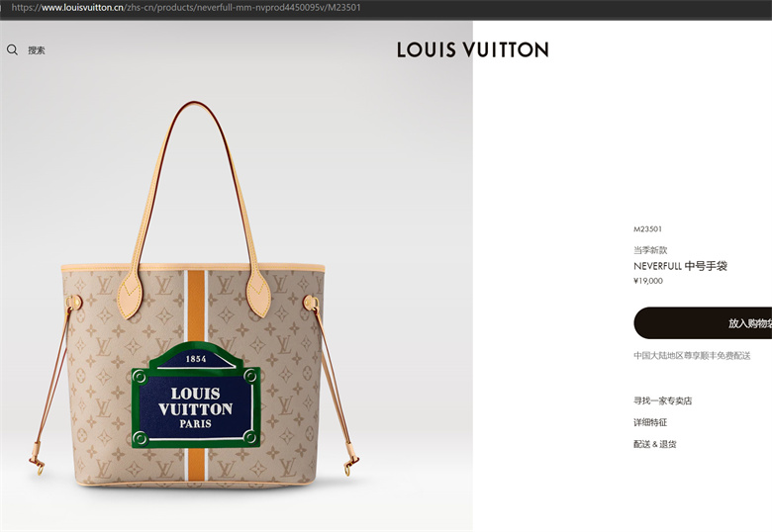This screenshot has height=532, width=772.
Task: Expand the 详细特征 details section
Action: [650, 422]
